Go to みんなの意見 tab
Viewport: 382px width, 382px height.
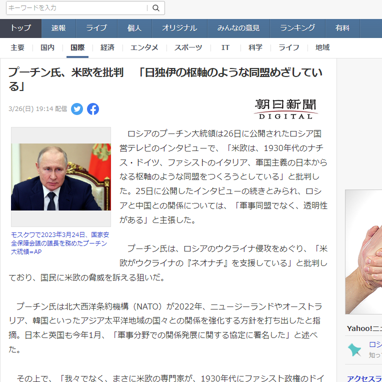pyautogui.click(x=238, y=28)
